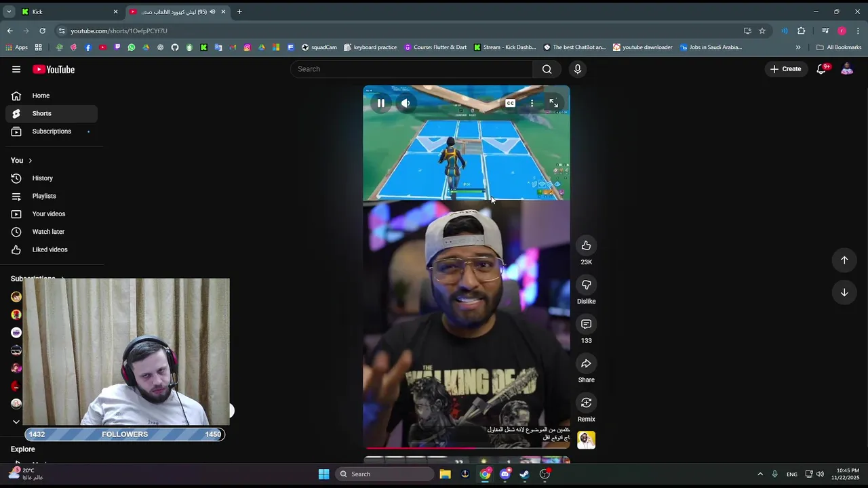Open the Create menu
This screenshot has width=868, height=488.
785,69
